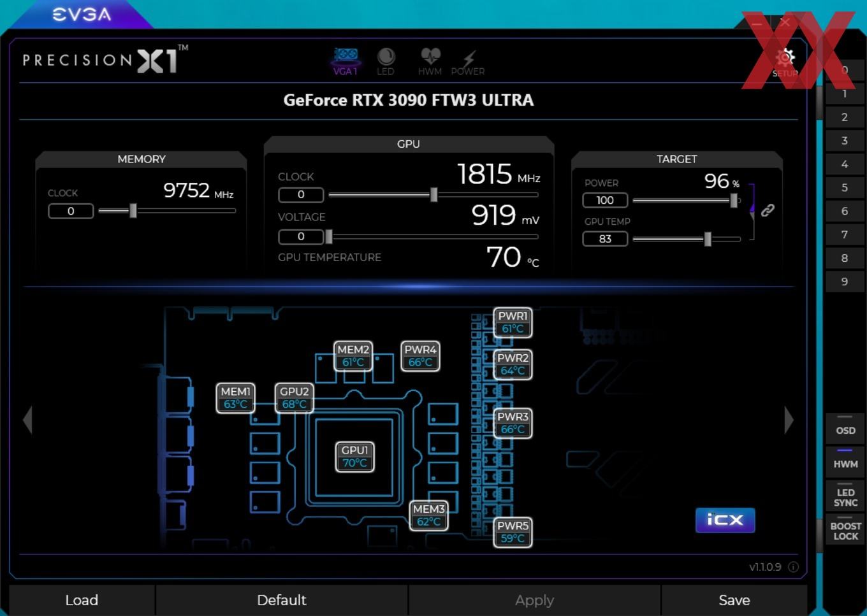Select the GPU2 68°C sensor tag

[294, 398]
